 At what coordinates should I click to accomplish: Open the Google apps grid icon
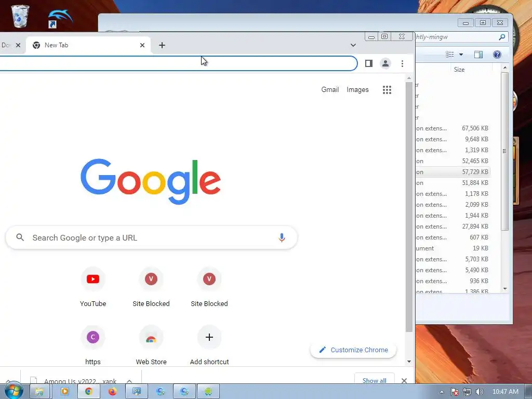[x=387, y=89]
